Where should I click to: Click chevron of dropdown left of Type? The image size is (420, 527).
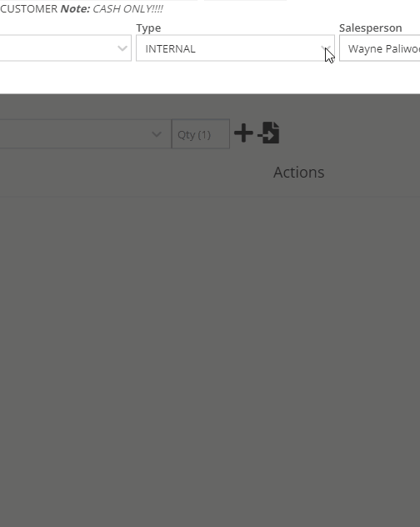coord(122,48)
